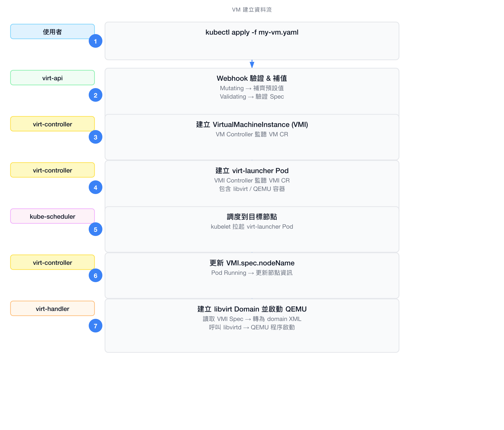Screen dimensions: 504x430
Task: Select the kube-scheduler actor box
Action: [52, 216]
